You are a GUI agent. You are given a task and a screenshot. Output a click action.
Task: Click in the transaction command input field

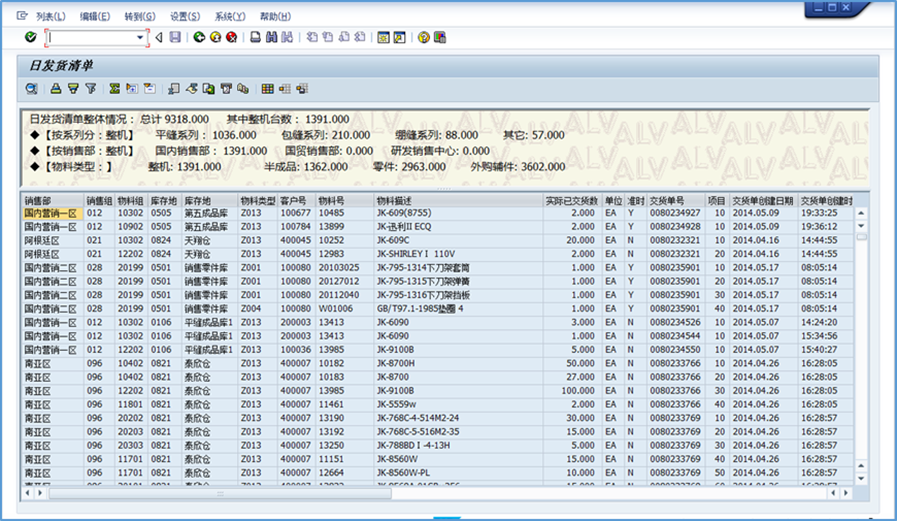(90, 37)
